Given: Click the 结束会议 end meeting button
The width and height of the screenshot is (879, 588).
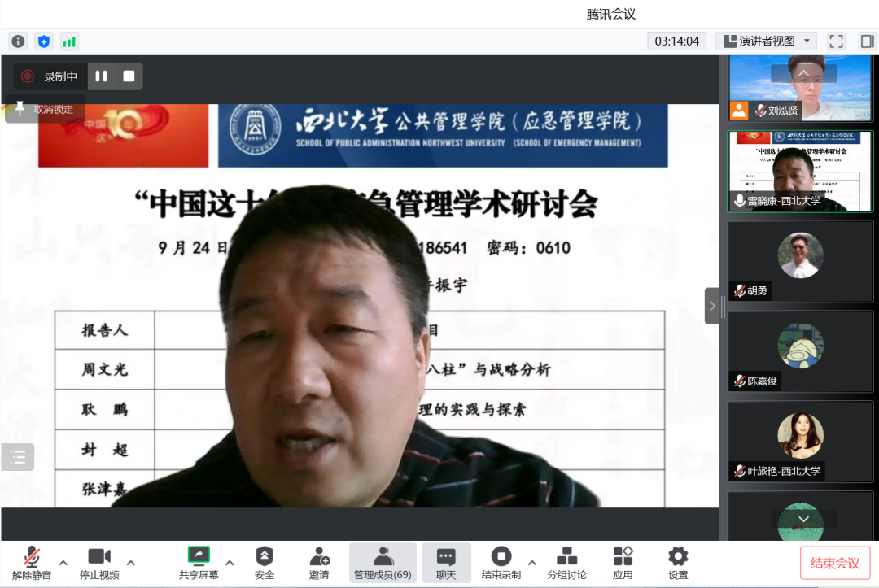Looking at the screenshot, I should pyautogui.click(x=835, y=563).
